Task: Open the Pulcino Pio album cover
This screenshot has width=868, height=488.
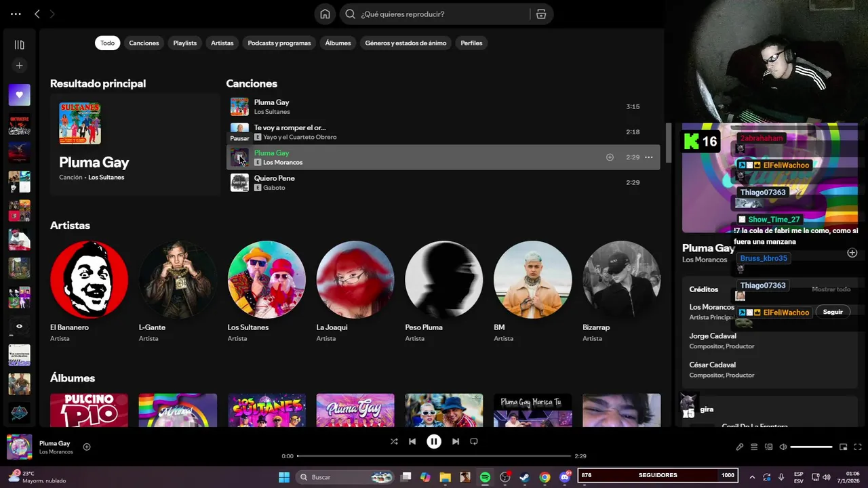Action: [89, 410]
